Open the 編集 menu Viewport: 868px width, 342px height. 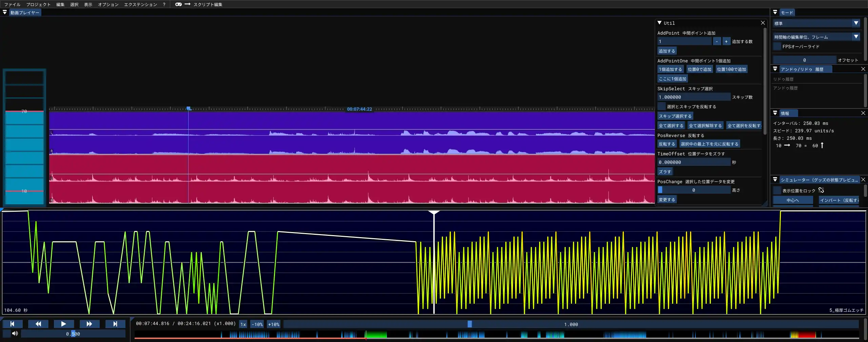(x=60, y=4)
